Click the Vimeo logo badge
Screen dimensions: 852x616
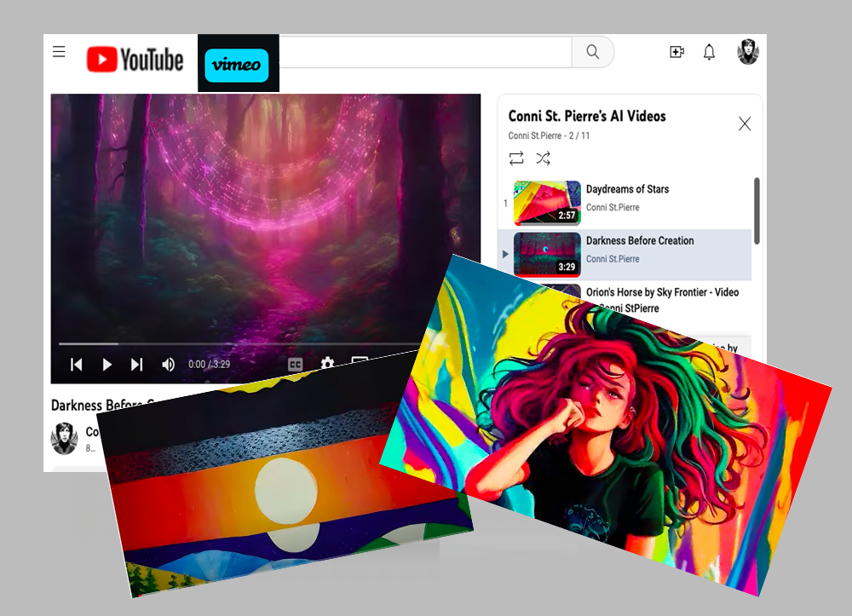pyautogui.click(x=236, y=66)
